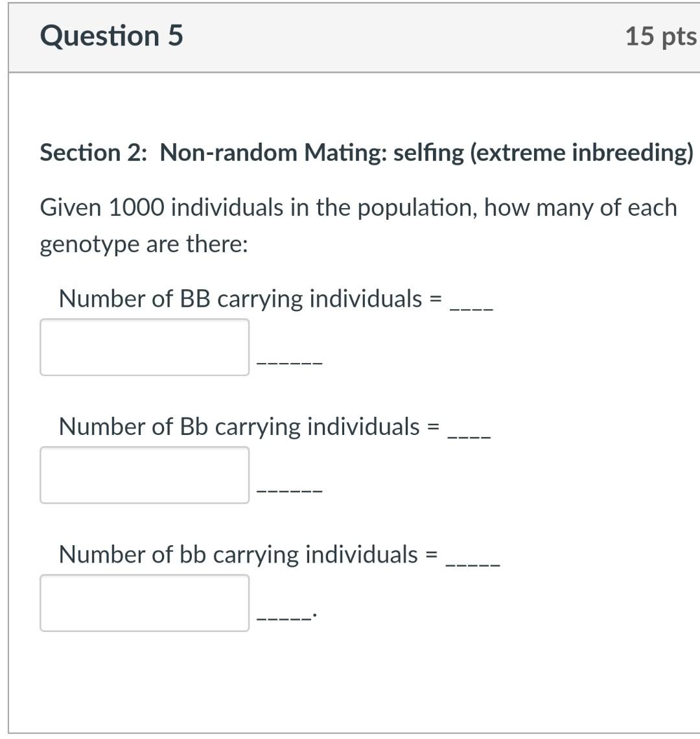Click the dashes beside the BB answer box
700x739 pixels.
[290, 363]
